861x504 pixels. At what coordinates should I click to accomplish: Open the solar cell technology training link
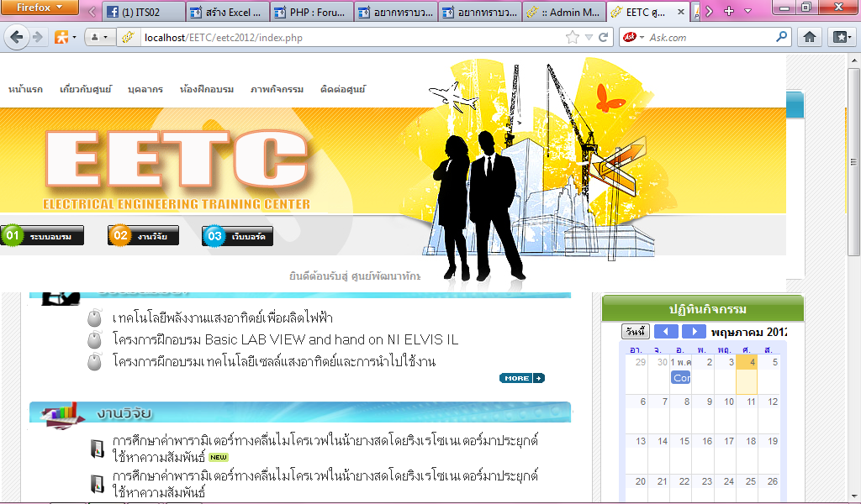[x=274, y=362]
